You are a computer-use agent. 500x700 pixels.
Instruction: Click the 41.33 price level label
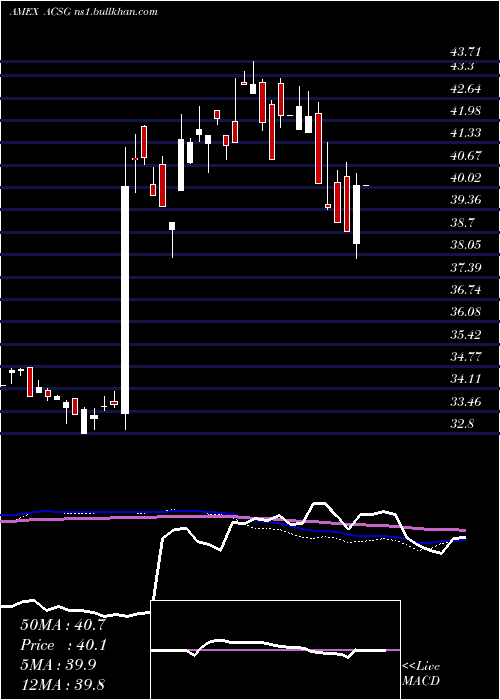(466, 133)
